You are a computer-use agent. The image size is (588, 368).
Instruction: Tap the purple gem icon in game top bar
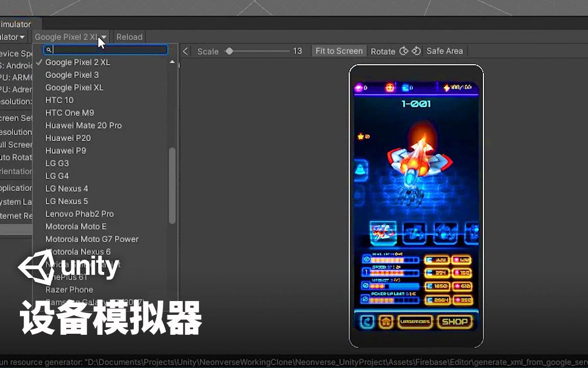click(x=358, y=87)
